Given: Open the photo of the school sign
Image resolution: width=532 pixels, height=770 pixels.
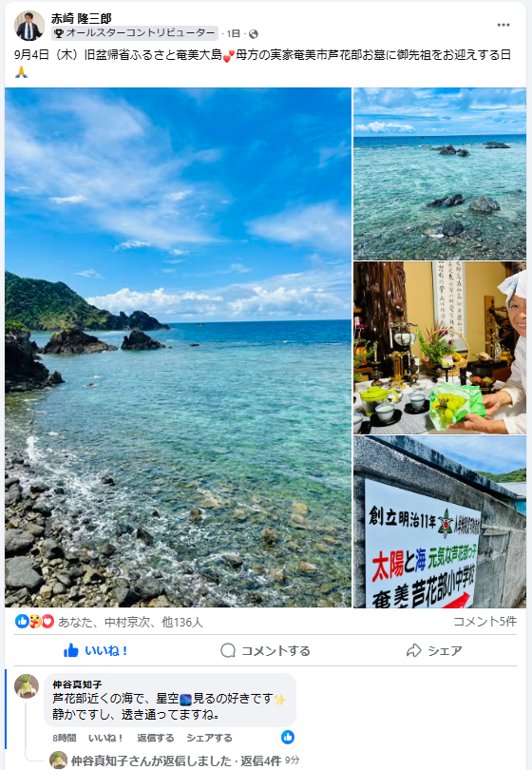Looking at the screenshot, I should [440, 522].
